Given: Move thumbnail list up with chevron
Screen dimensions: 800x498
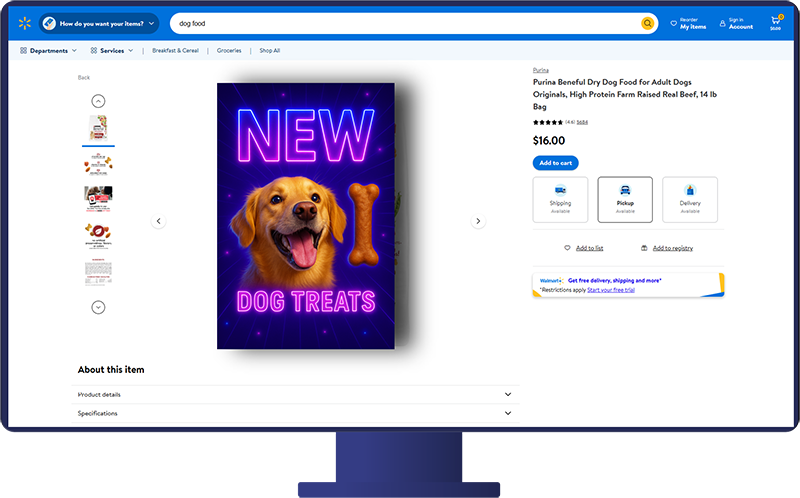Looking at the screenshot, I should (98, 101).
